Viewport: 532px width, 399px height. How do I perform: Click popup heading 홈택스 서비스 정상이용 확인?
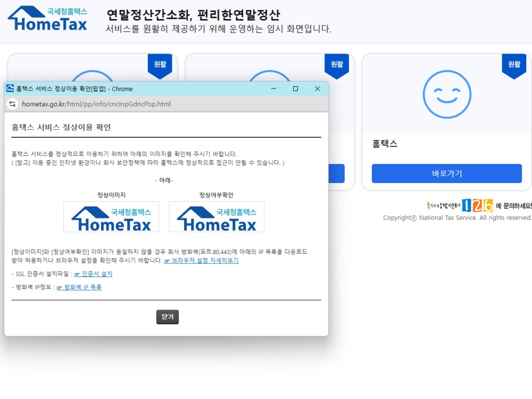coord(61,127)
